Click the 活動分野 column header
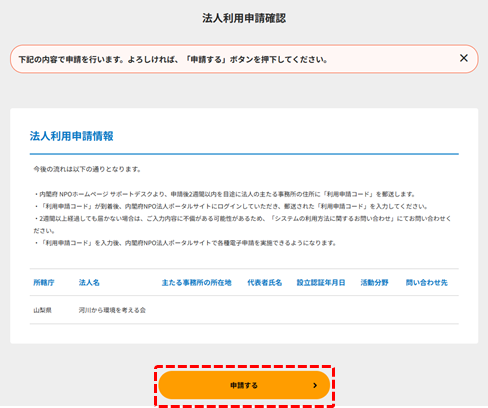 pyautogui.click(x=374, y=283)
